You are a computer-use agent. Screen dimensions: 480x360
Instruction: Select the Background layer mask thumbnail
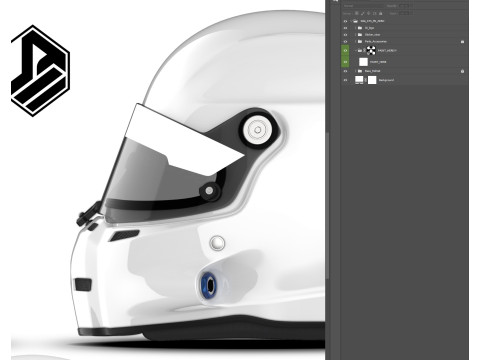tap(372, 80)
